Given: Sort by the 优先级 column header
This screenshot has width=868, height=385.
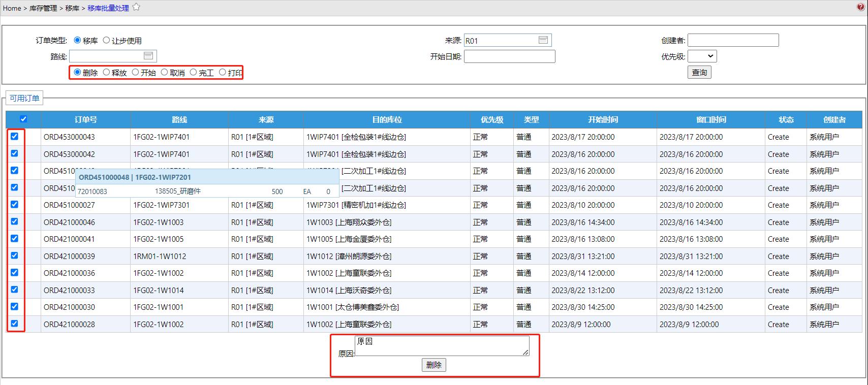Looking at the screenshot, I should 492,120.
